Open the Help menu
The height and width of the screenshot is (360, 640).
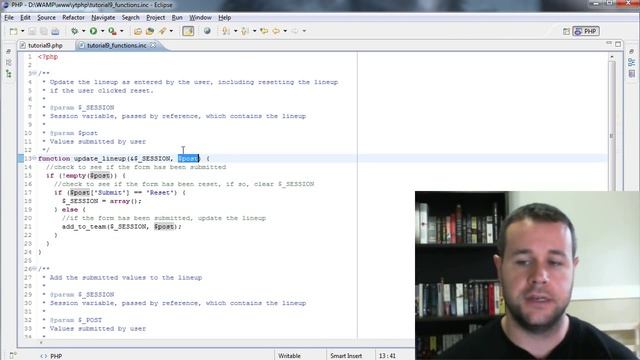[x=224, y=18]
